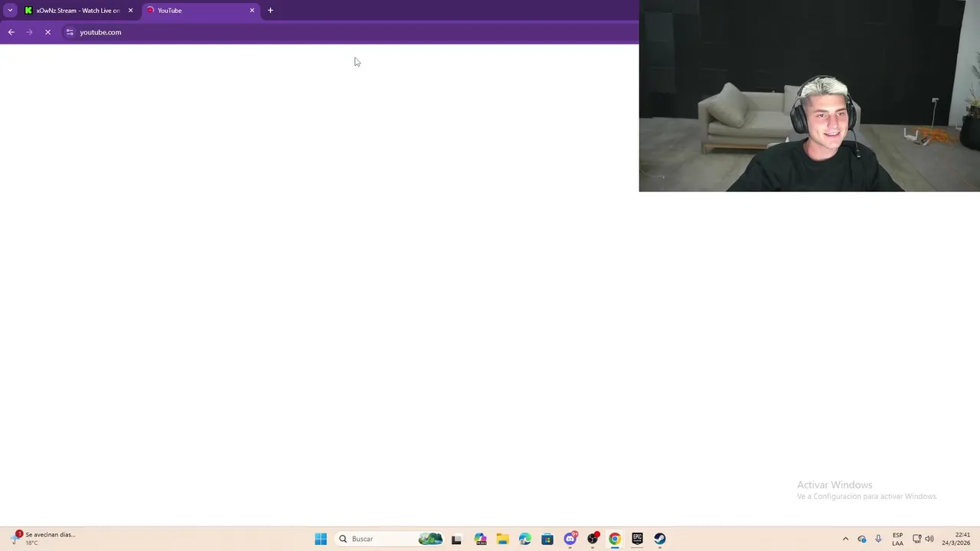Open File Explorer from the taskbar

pos(502,539)
